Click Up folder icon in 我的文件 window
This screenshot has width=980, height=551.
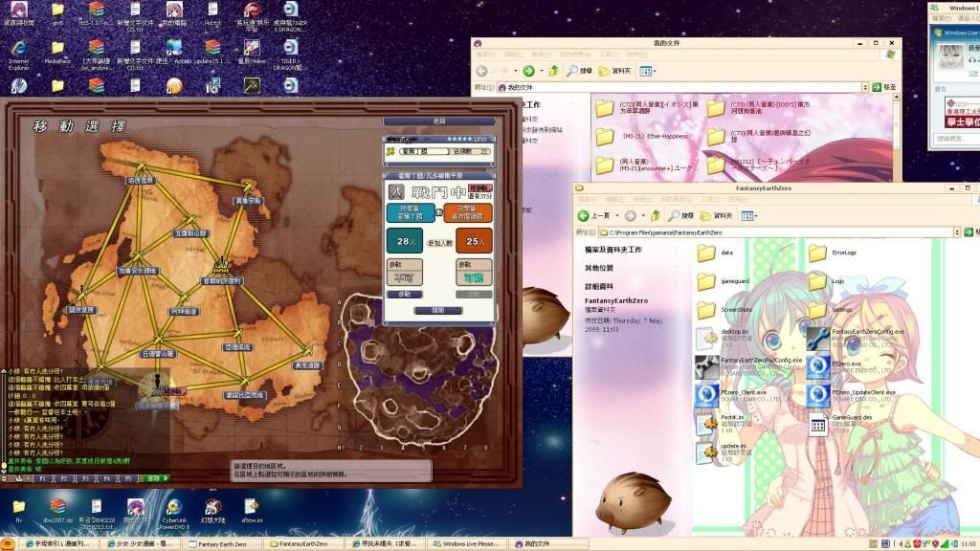pyautogui.click(x=554, y=71)
